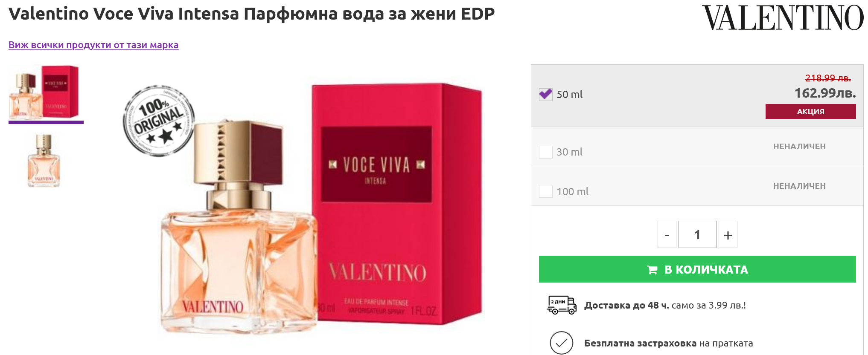Select the 30 ml size checkbox

click(x=546, y=152)
